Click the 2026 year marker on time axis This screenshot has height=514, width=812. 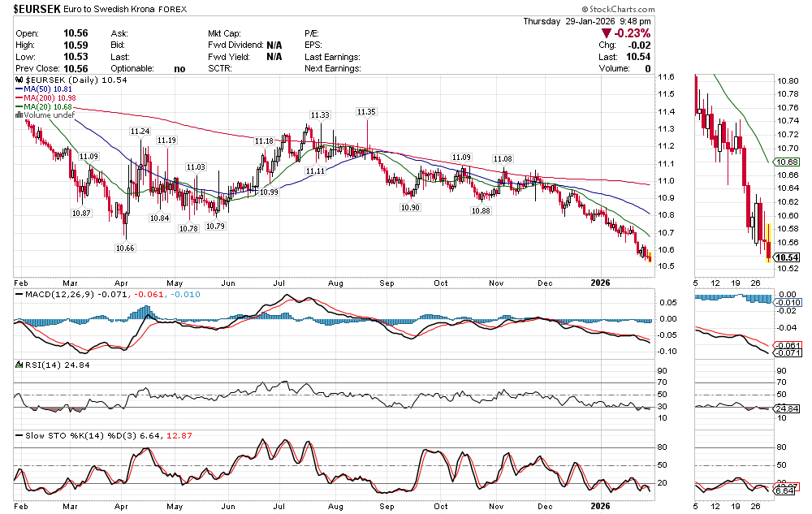600,283
